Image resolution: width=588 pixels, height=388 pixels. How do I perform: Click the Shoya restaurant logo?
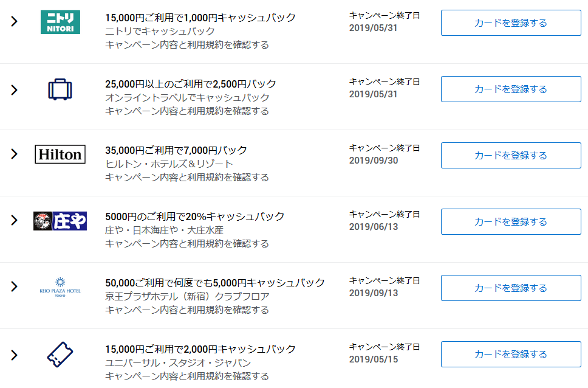[60, 221]
